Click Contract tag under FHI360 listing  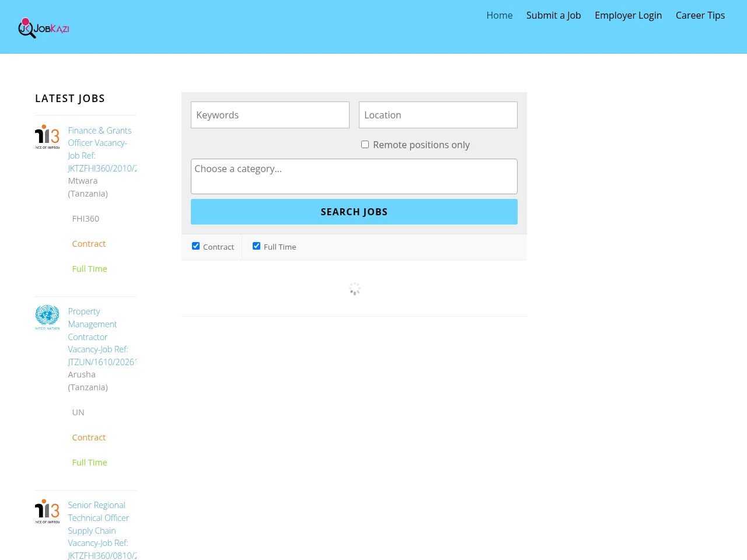click(x=89, y=244)
